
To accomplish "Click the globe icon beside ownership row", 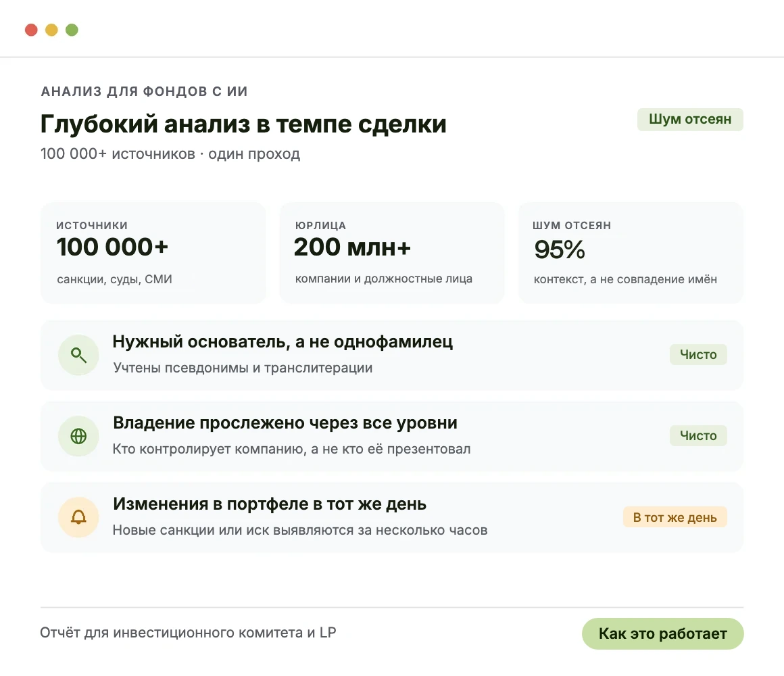I will [78, 437].
